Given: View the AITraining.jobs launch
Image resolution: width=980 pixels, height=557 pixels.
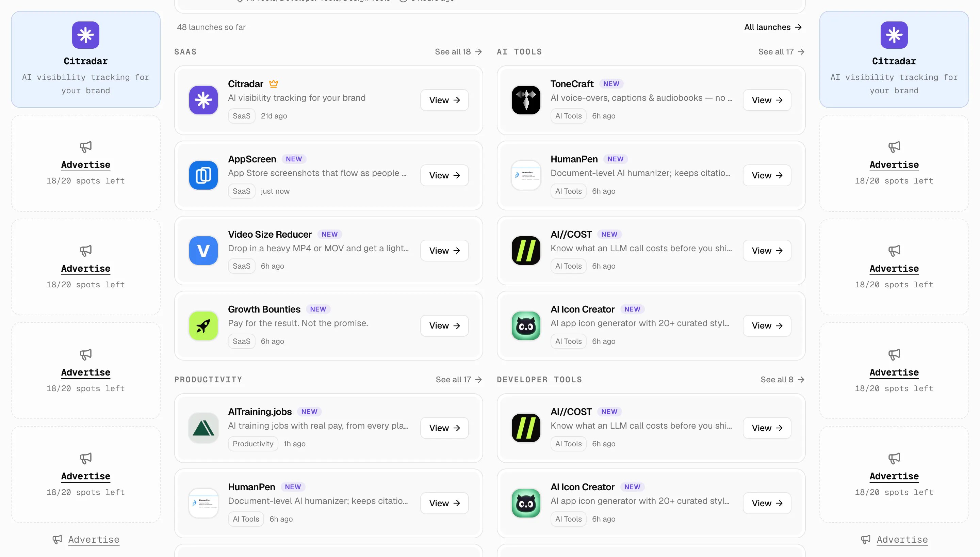Looking at the screenshot, I should click(x=444, y=428).
